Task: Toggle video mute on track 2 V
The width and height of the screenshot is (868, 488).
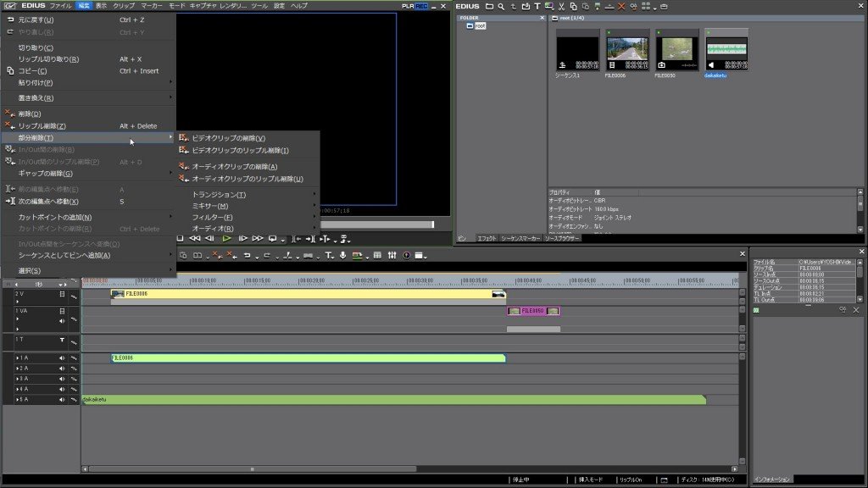Action: [x=62, y=294]
